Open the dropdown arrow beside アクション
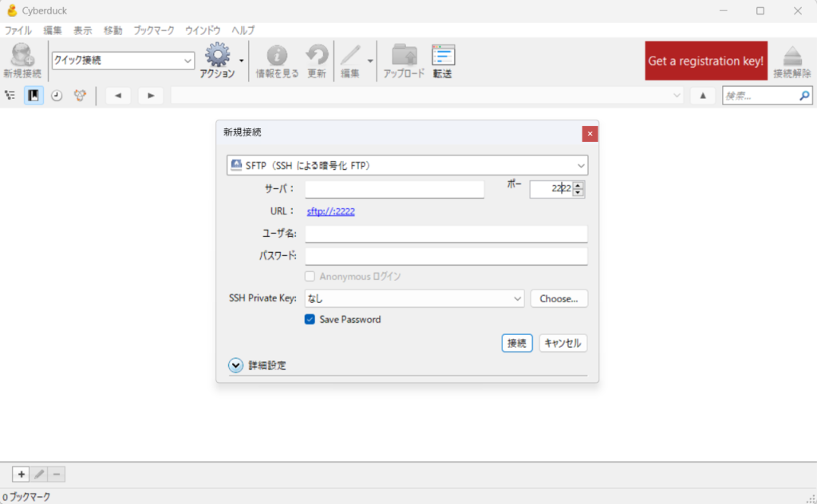 click(241, 61)
